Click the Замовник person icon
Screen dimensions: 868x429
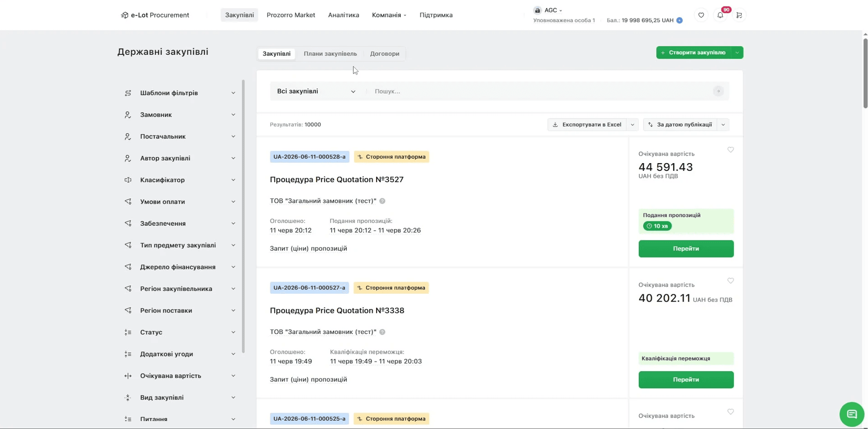click(128, 115)
